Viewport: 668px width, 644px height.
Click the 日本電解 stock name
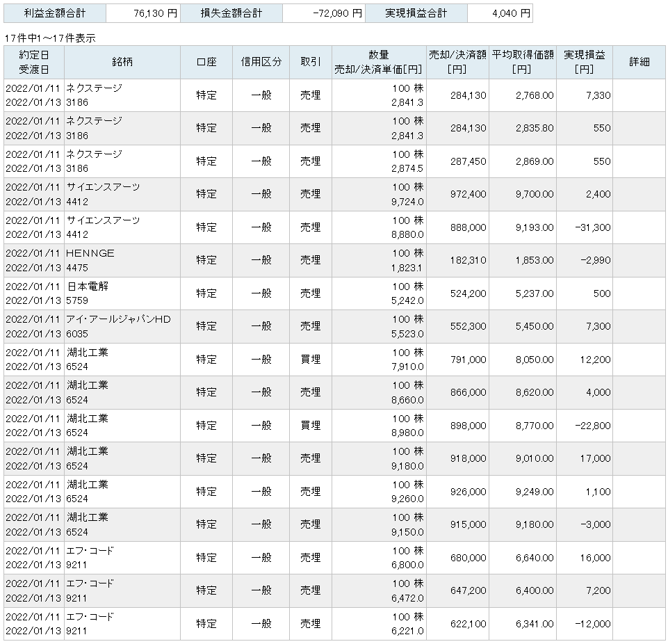point(88,287)
